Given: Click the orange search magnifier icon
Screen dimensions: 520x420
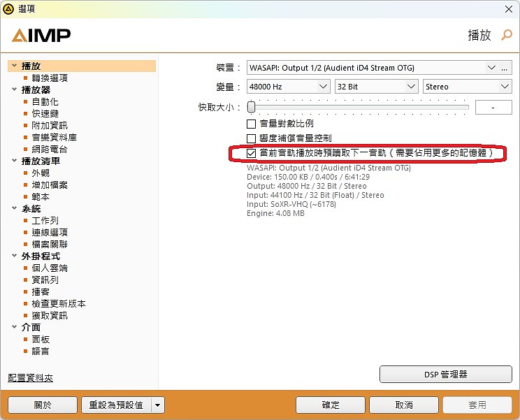Looking at the screenshot, I should [507, 35].
